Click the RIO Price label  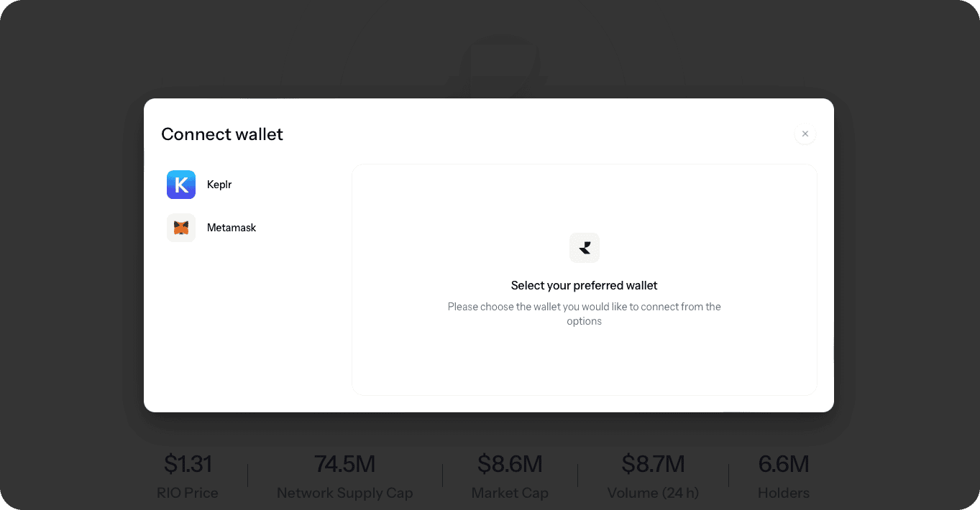click(188, 493)
